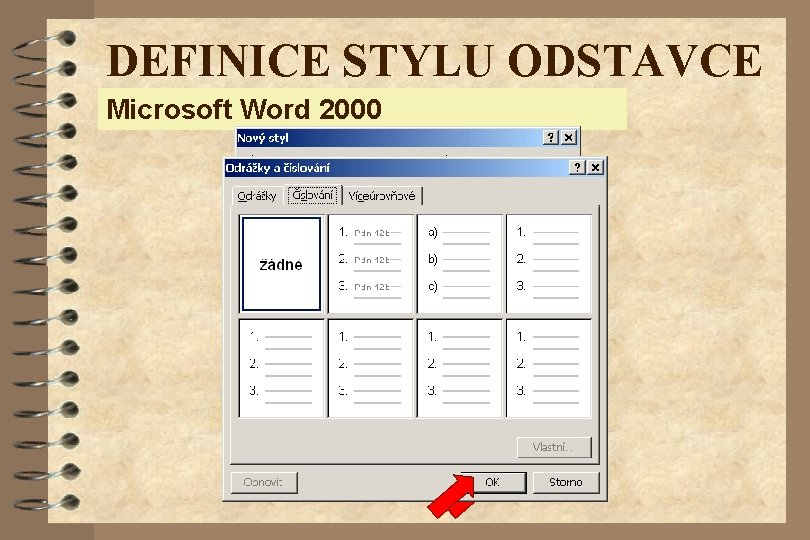This screenshot has height=540, width=810.
Task: Click the Obnovit button
Action: coord(264,482)
